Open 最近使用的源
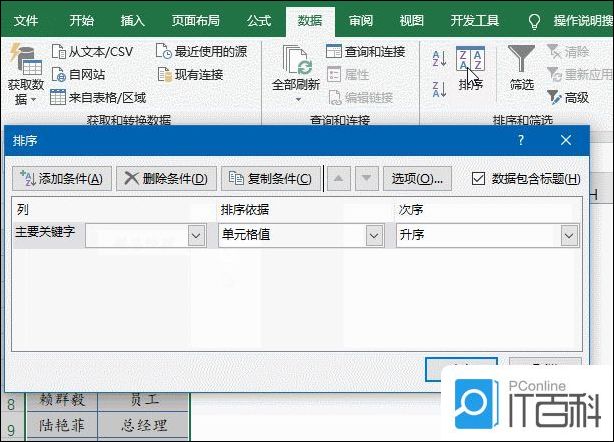Screen dimensions: 614x442 point(201,51)
